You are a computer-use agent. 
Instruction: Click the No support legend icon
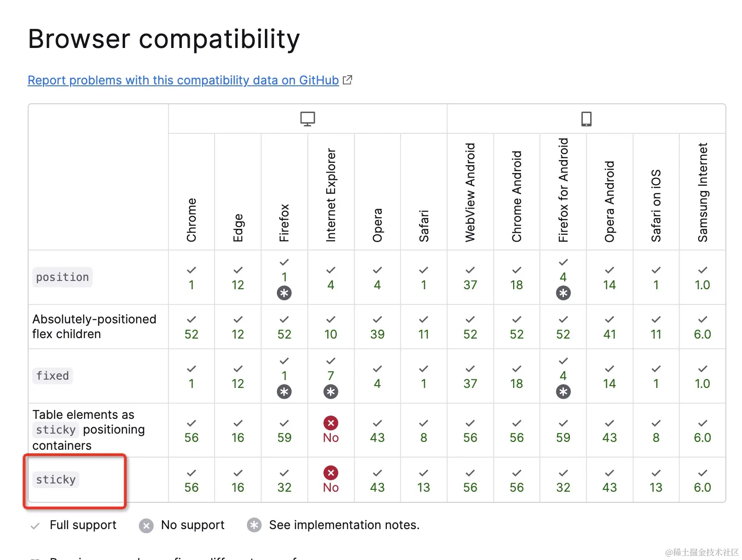coord(146,525)
